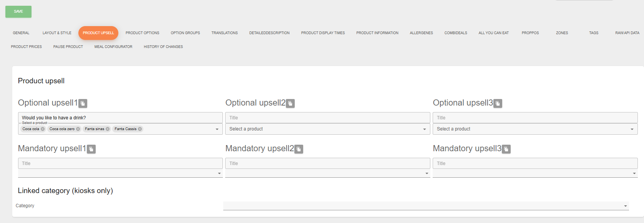The width and height of the screenshot is (644, 223).
Task: Remove the Fanta Cassis chip
Action: click(x=140, y=129)
